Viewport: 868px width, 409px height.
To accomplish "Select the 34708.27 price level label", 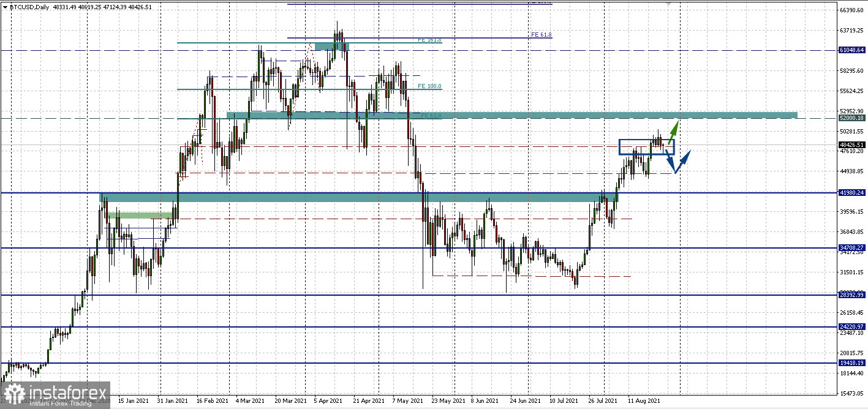I will point(852,248).
